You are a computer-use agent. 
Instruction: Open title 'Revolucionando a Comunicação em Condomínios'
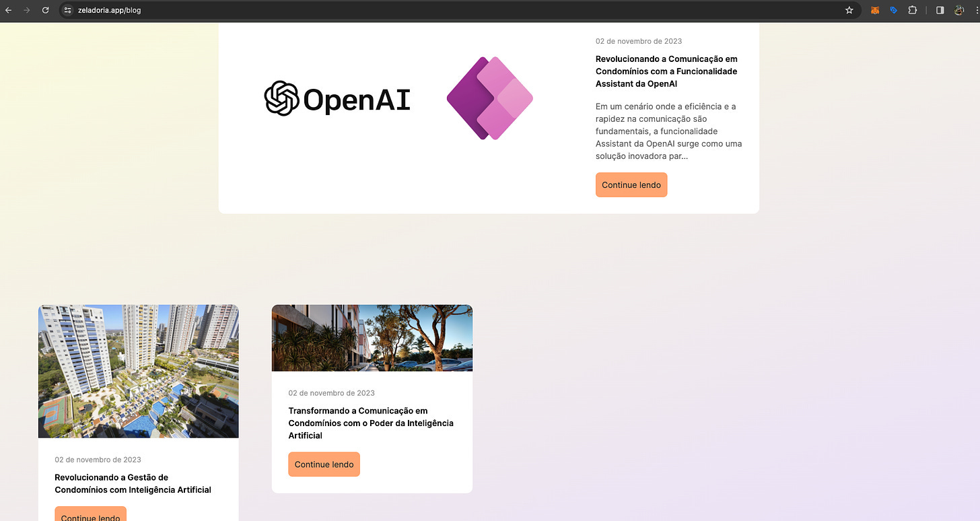(666, 71)
